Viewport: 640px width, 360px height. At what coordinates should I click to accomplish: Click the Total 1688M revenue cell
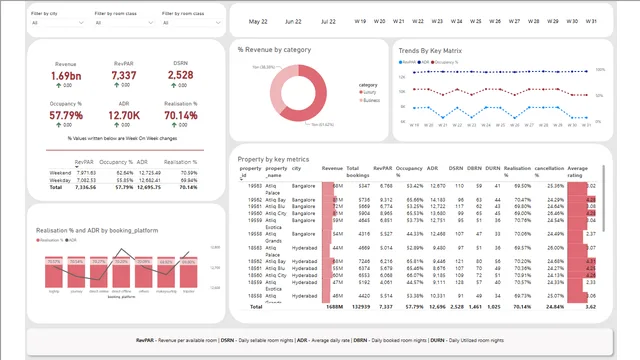[335, 307]
